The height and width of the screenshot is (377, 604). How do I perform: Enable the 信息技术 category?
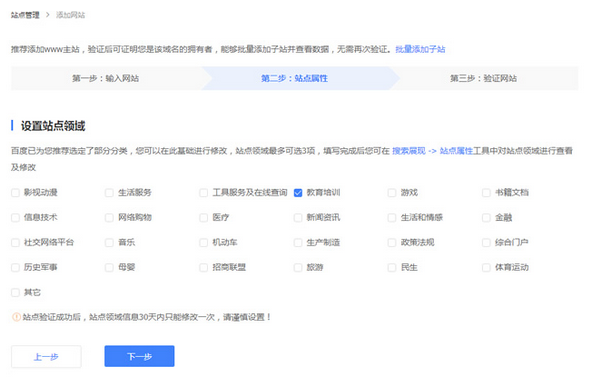pos(15,218)
